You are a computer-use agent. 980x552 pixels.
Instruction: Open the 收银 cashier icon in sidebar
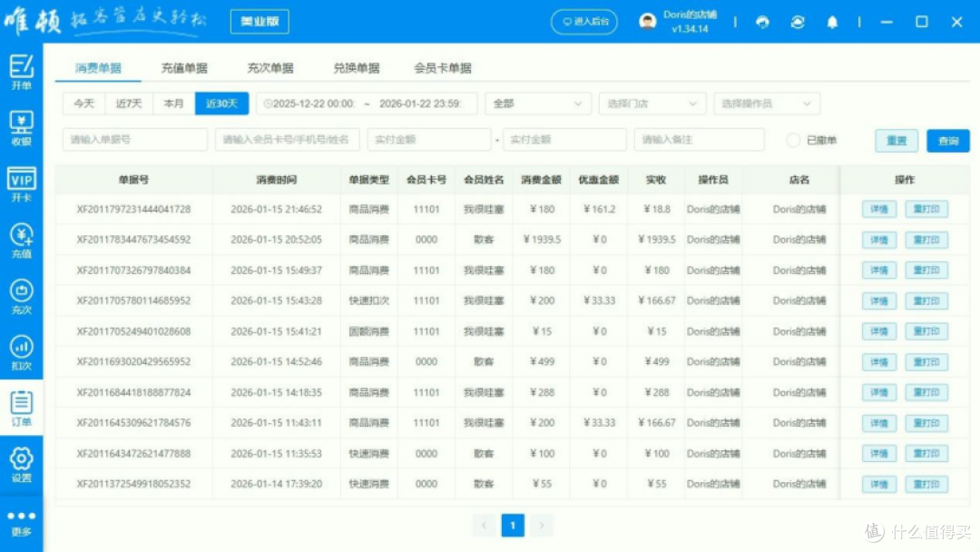(x=21, y=128)
